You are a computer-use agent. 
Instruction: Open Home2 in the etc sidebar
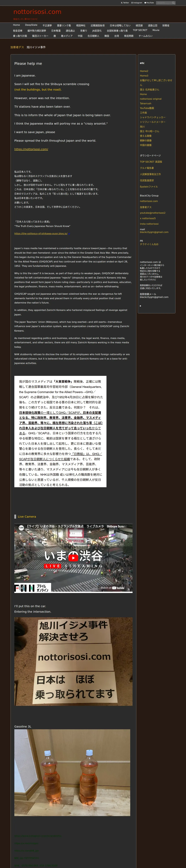pyautogui.click(x=144, y=71)
